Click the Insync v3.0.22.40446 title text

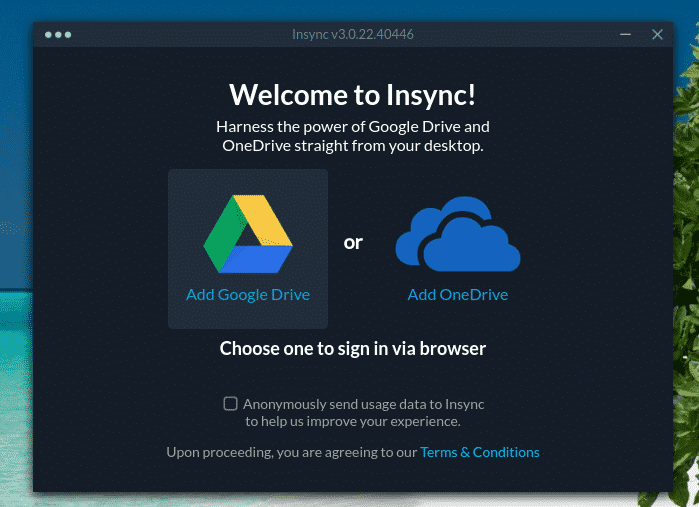[353, 34]
